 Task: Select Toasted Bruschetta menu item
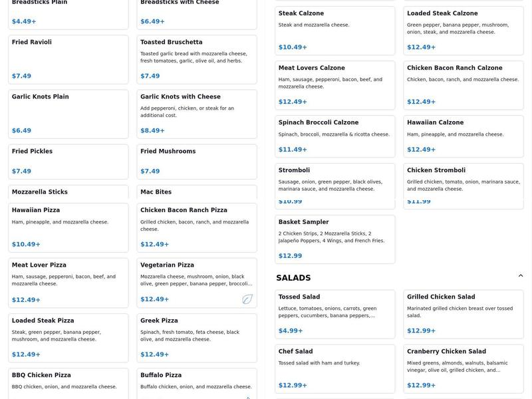(196, 59)
